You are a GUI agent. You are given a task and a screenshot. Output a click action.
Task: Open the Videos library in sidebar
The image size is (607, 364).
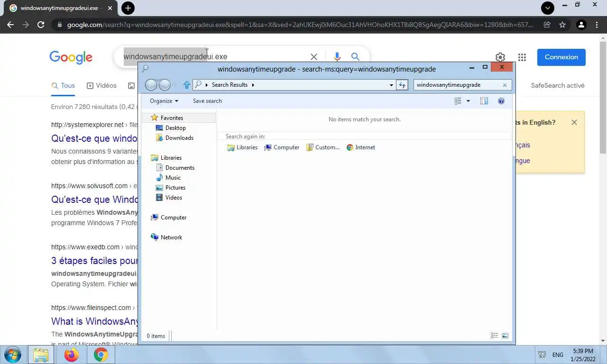174,198
